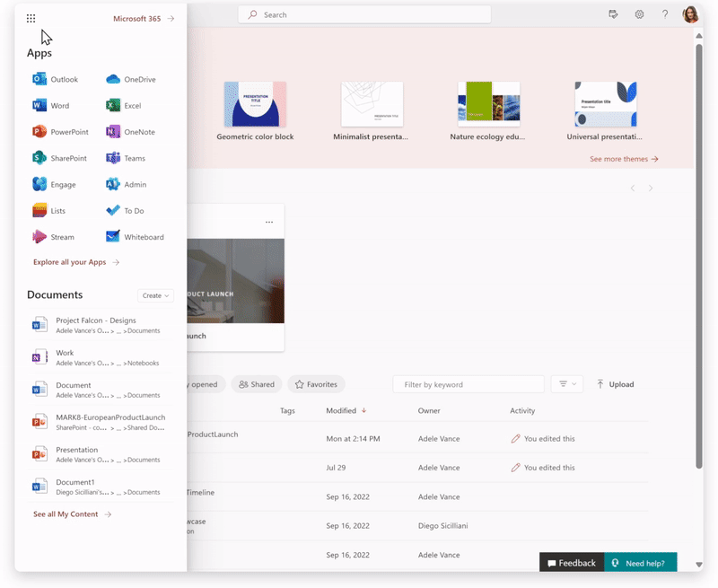
Task: Open recent file named Presentation
Action: (x=101, y=454)
